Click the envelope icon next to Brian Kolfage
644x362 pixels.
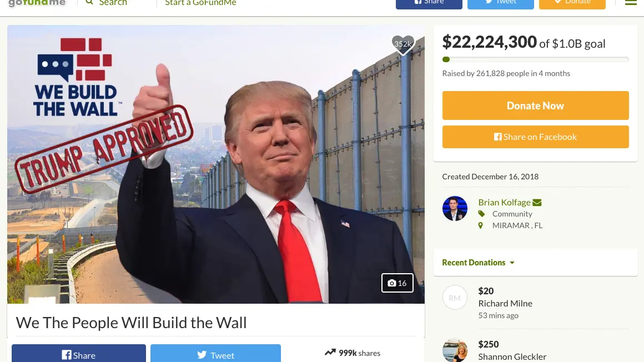[x=537, y=203]
